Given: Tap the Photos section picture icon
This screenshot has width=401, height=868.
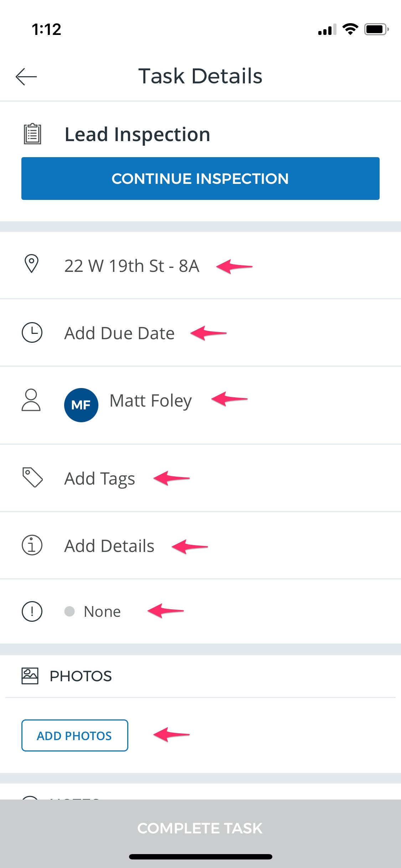Looking at the screenshot, I should pyautogui.click(x=30, y=676).
